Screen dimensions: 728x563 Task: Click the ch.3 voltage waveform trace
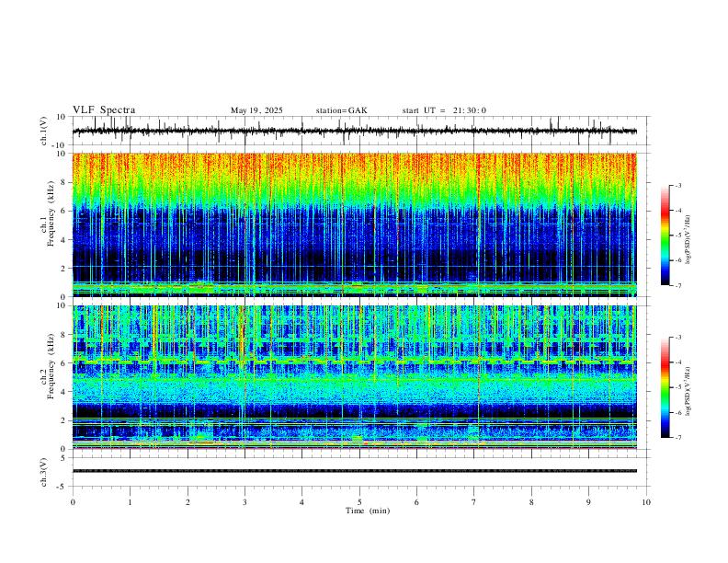[x=354, y=471]
